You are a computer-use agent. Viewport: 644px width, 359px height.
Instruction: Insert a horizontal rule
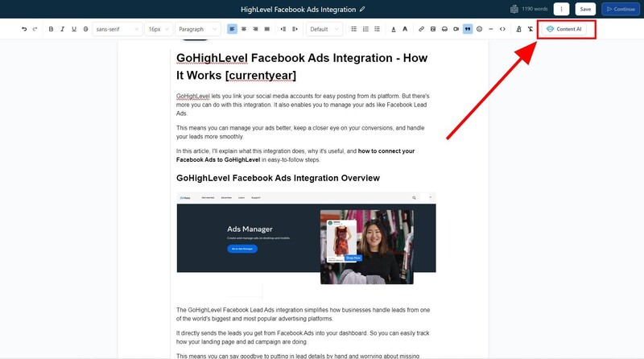[491, 29]
